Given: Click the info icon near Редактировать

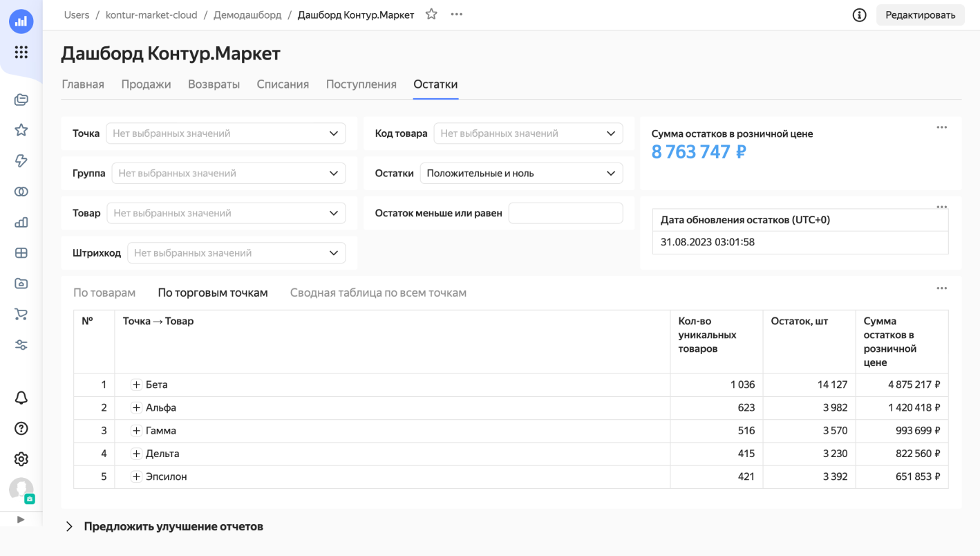Looking at the screenshot, I should pyautogui.click(x=859, y=15).
